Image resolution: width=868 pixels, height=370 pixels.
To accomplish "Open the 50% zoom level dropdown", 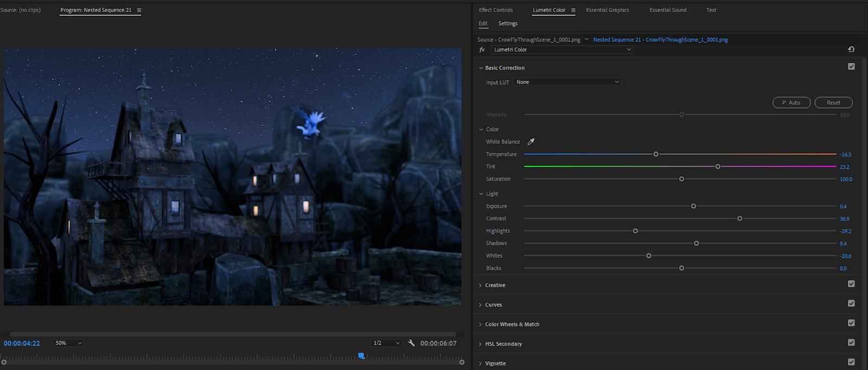I will coord(68,343).
